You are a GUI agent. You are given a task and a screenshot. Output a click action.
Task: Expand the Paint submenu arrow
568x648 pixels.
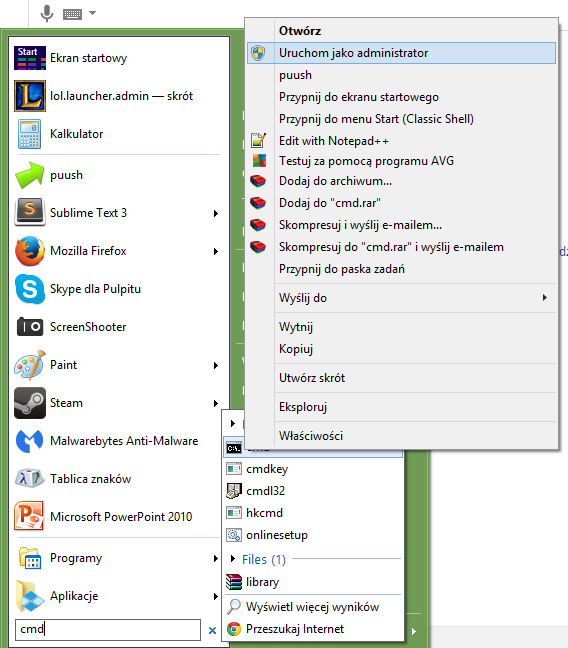coord(215,365)
